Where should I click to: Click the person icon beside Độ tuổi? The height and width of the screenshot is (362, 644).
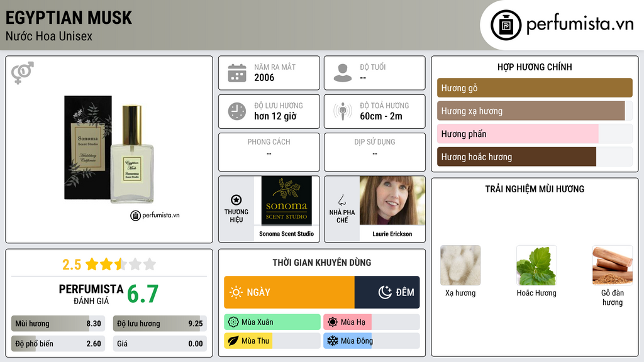tap(343, 73)
